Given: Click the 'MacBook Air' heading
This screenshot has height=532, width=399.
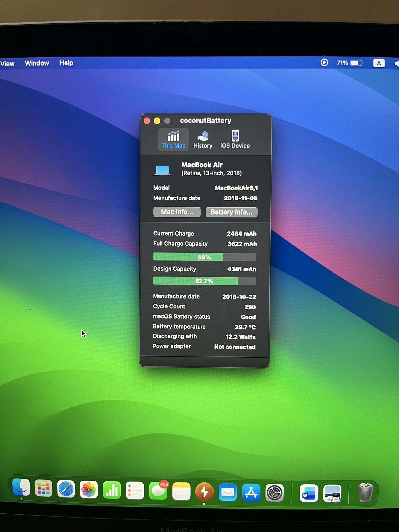Looking at the screenshot, I should click(x=202, y=165).
